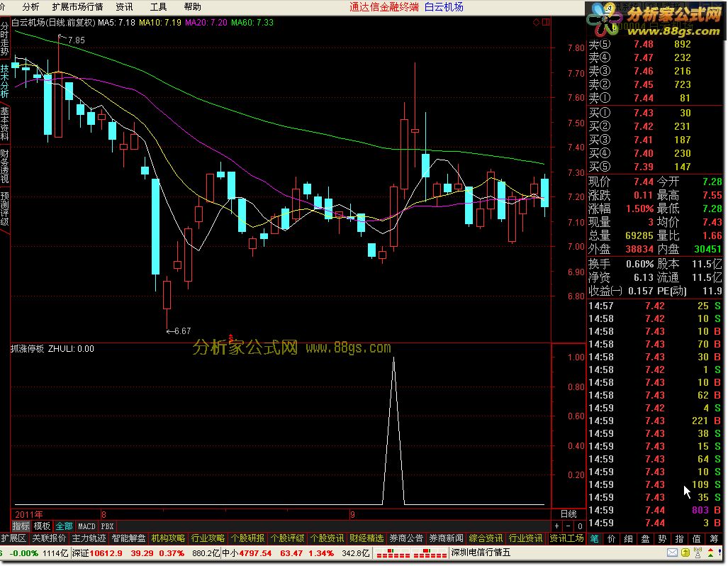
Task: Switch to 预测评级 side tab
Action: [x=5, y=209]
